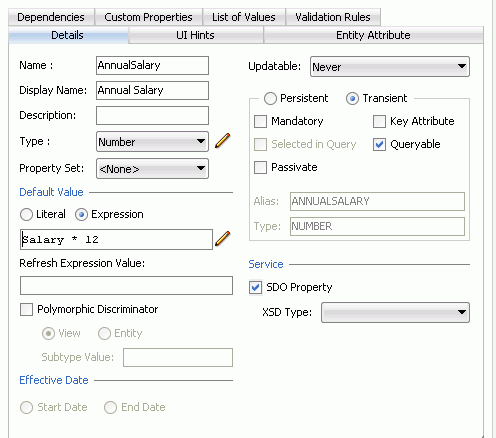Click the Effective Date section heading
Screen dimensions: 496x438
(54, 380)
